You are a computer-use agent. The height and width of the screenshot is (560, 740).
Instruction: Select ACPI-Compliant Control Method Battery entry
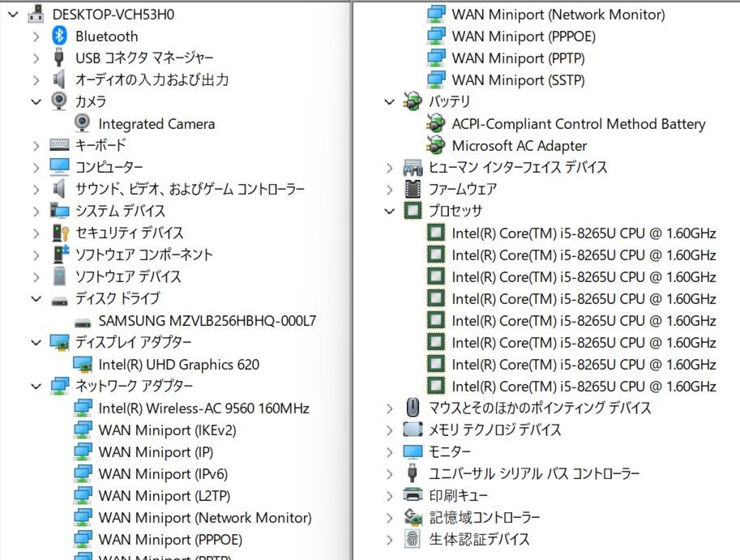[x=579, y=124]
